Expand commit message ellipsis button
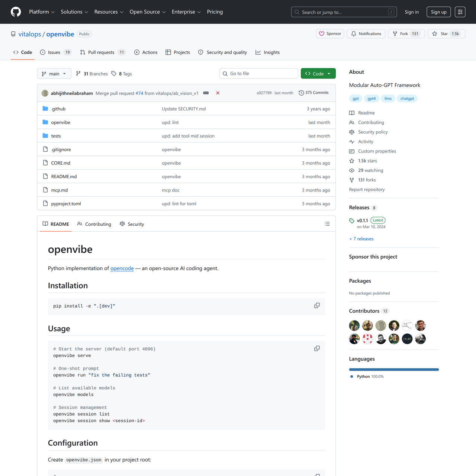 206,93
